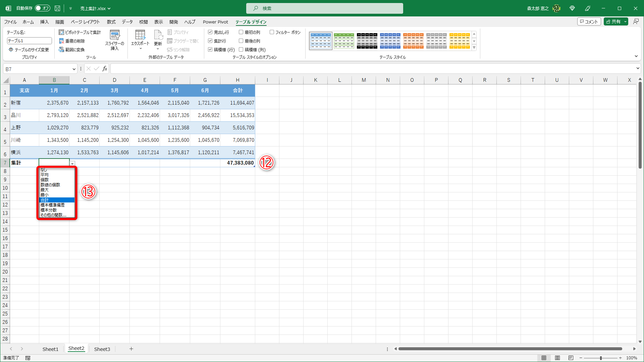Image resolution: width=644 pixels, height=362 pixels.
Task: Click Summarize with PivotTable icon
Action: [61, 32]
